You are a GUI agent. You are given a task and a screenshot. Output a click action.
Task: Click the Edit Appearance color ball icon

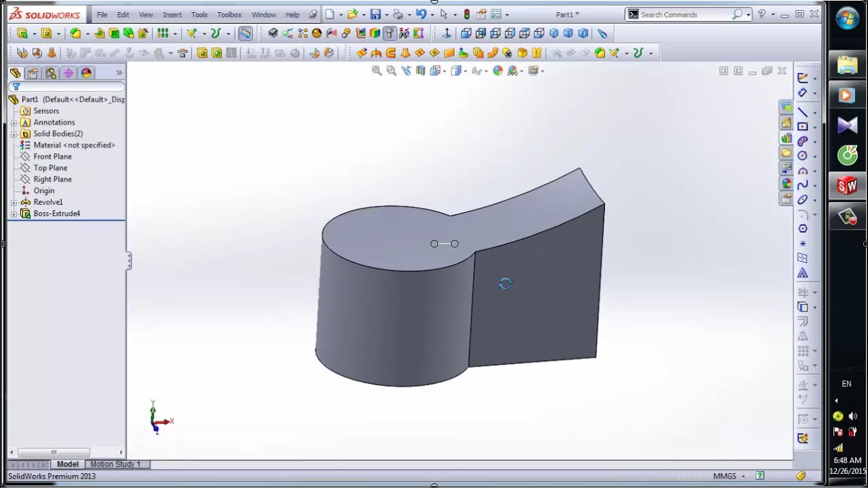point(498,70)
